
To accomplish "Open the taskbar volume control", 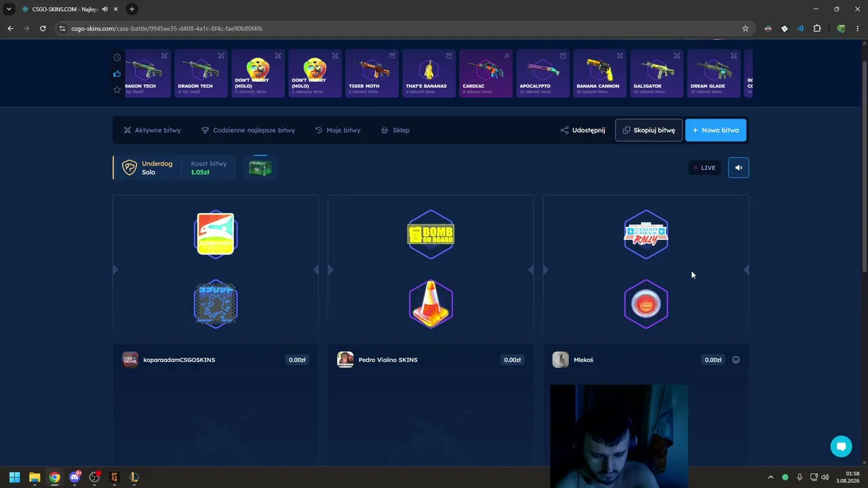I will click(x=825, y=477).
